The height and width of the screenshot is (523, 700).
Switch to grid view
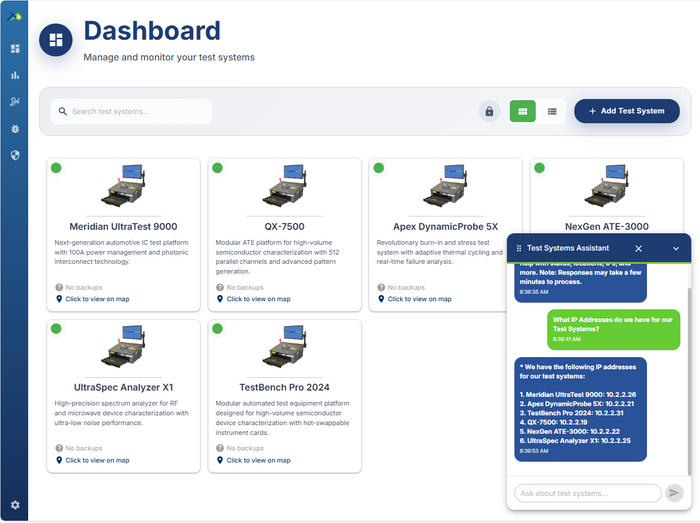[522, 111]
